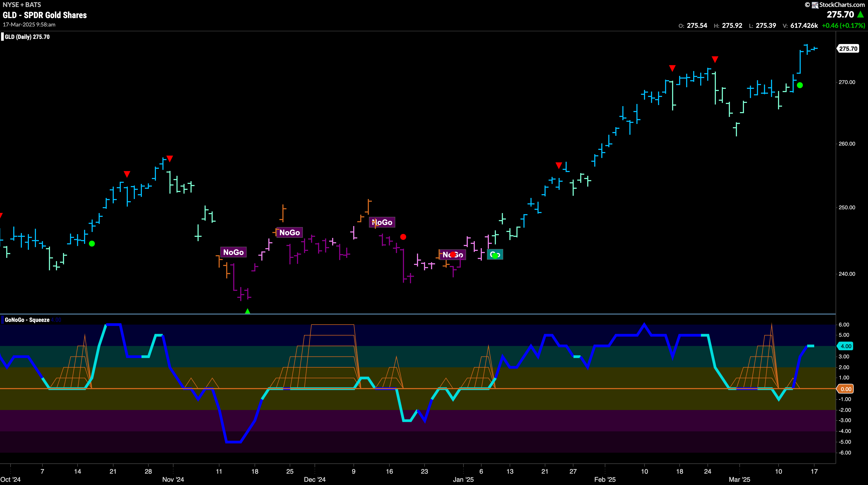Click the High value 275.92
The width and height of the screenshot is (868, 485).
(x=732, y=26)
